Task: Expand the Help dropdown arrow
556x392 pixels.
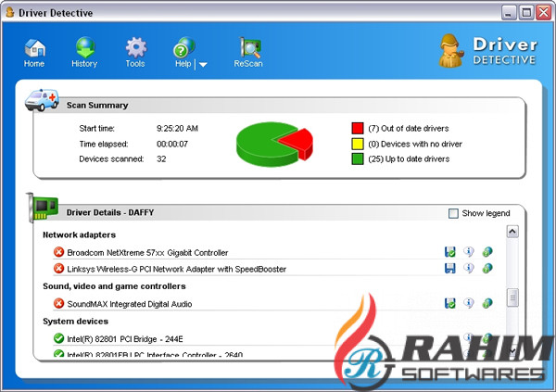Action: tap(203, 65)
